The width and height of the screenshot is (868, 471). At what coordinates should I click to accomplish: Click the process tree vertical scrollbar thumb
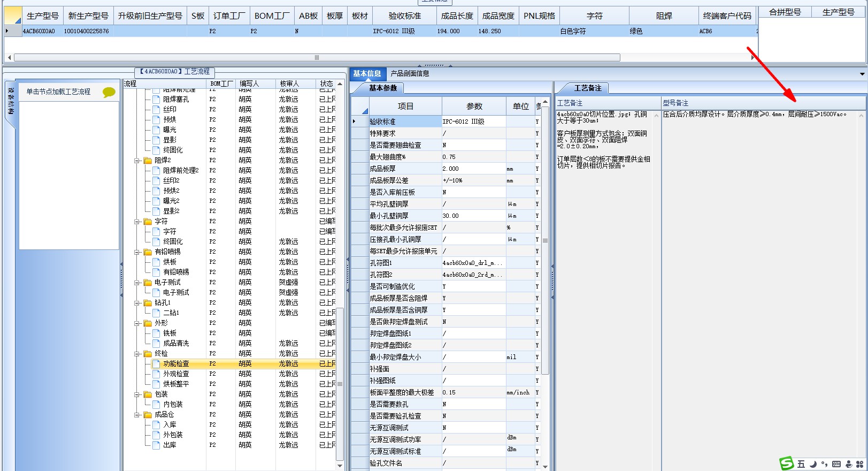pyautogui.click(x=340, y=383)
